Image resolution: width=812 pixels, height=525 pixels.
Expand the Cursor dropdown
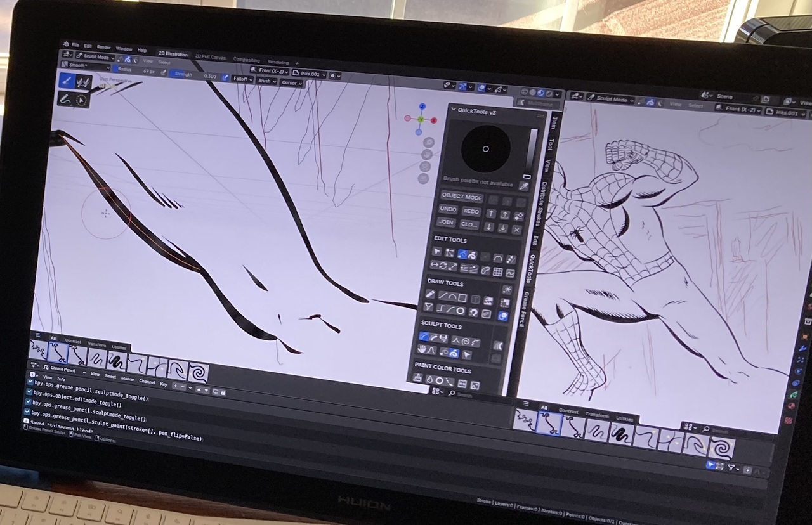coord(292,82)
